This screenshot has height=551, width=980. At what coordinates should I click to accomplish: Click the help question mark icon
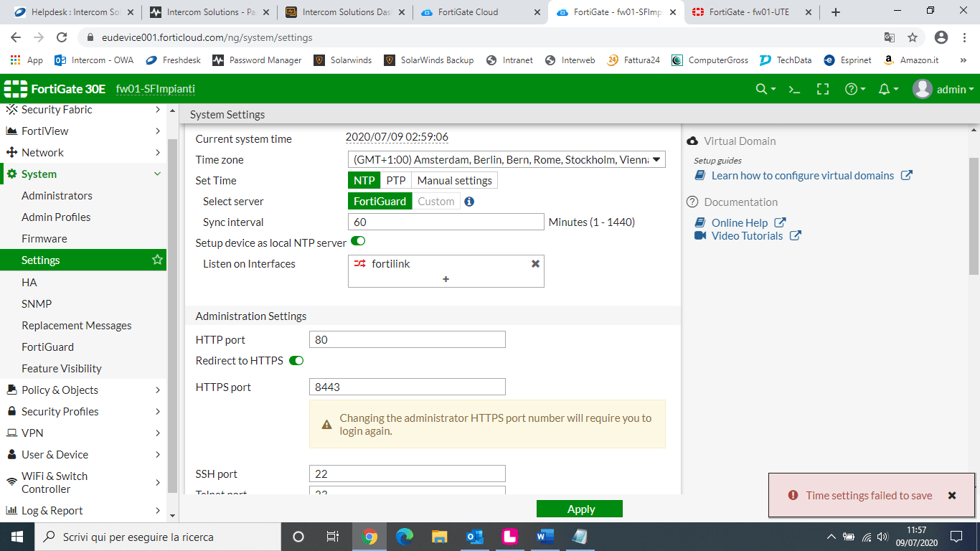852,89
